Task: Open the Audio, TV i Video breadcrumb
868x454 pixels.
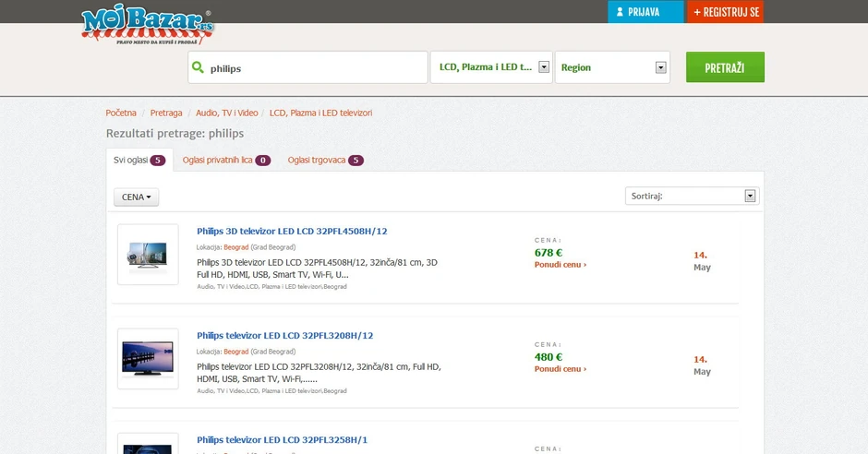Action: tap(227, 113)
